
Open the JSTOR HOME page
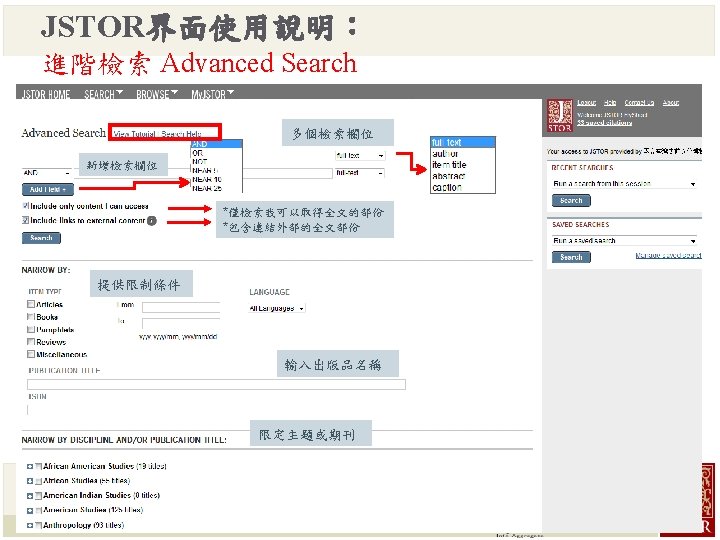tap(46, 95)
